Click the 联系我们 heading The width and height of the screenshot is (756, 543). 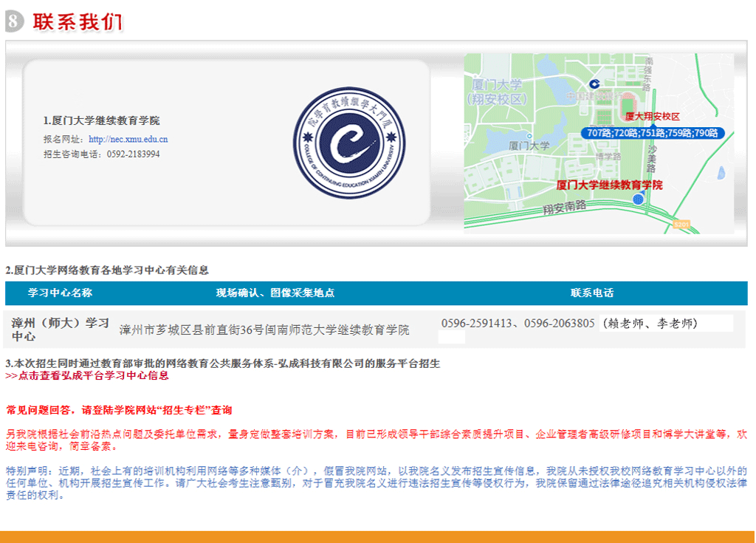point(78,21)
